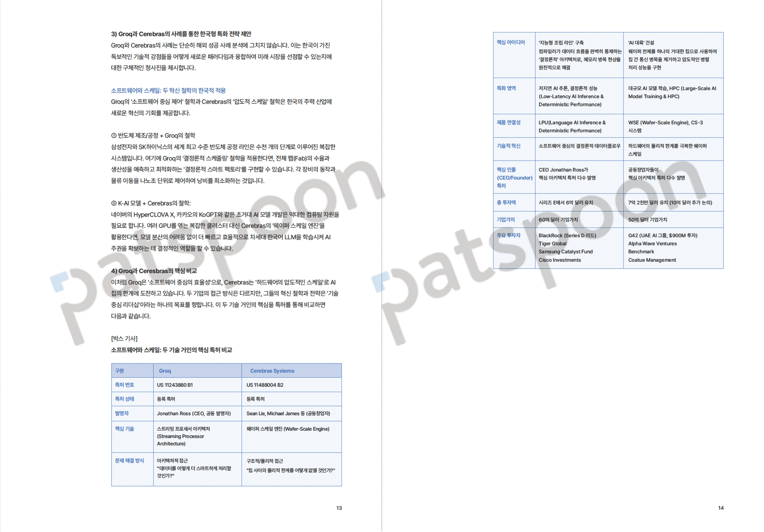Click the 'Cerebras Systems' table column header

[272, 371]
